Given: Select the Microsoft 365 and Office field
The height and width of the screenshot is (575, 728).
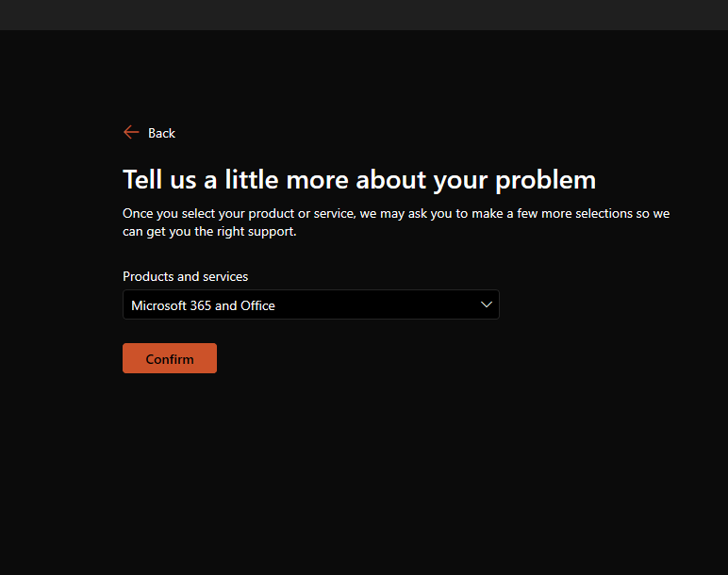Looking at the screenshot, I should pyautogui.click(x=310, y=304).
